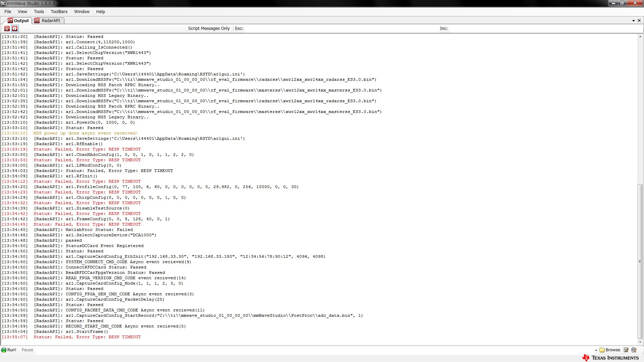Image resolution: width=644 pixels, height=362 pixels.
Task: Toggle Script Messages Only filter
Action: click(209, 28)
